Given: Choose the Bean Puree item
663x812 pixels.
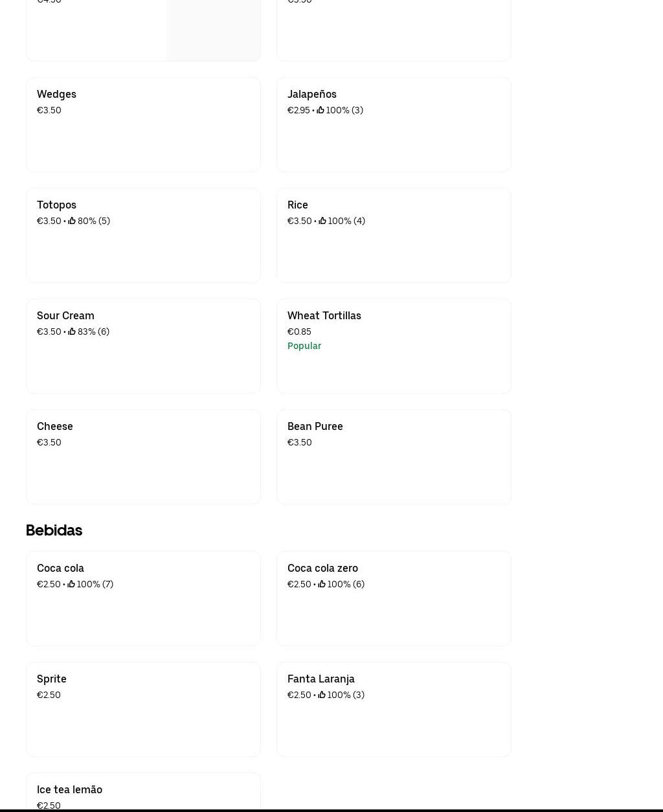Looking at the screenshot, I should (394, 457).
